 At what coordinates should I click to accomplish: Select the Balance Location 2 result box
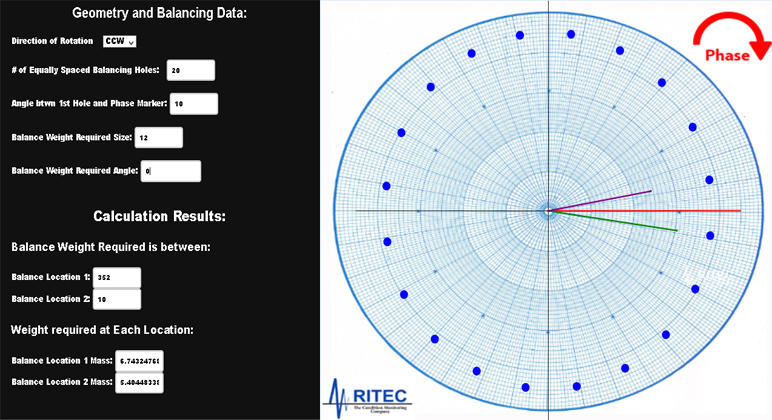[117, 298]
